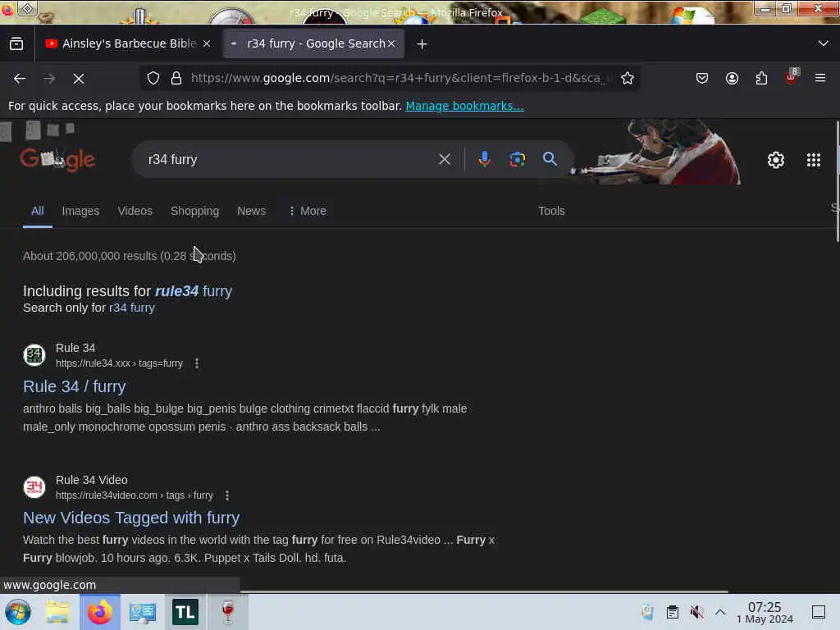Switch to Shopping results tab
This screenshot has width=840, height=630.
coord(195,211)
